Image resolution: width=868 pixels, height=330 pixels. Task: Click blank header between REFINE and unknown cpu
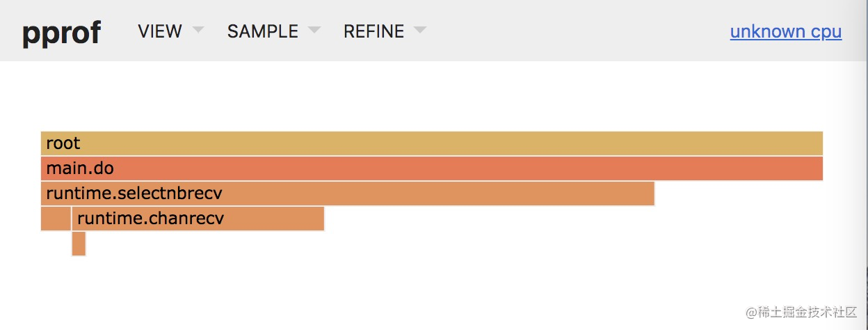[577, 31]
